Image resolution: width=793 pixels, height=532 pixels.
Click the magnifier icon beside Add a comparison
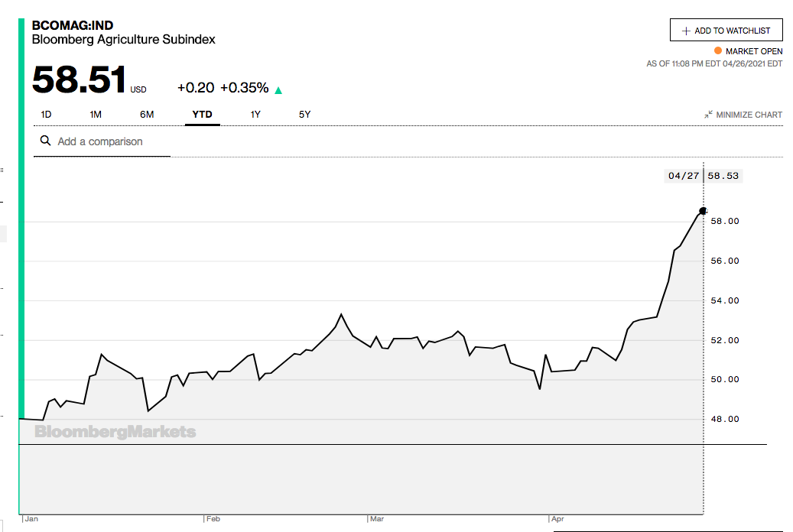[x=46, y=141]
